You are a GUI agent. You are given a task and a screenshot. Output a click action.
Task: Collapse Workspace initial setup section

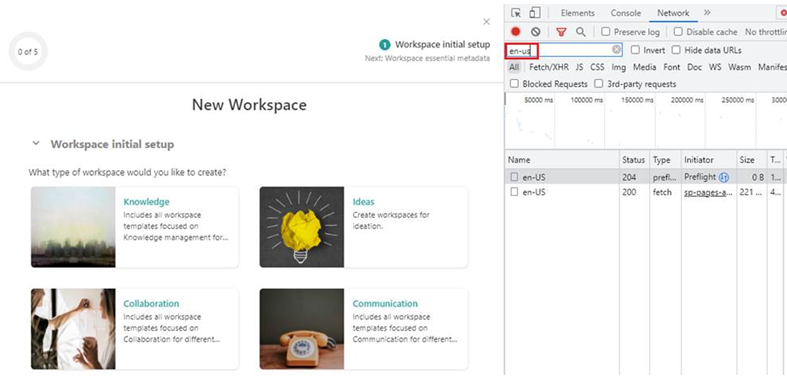tap(36, 144)
